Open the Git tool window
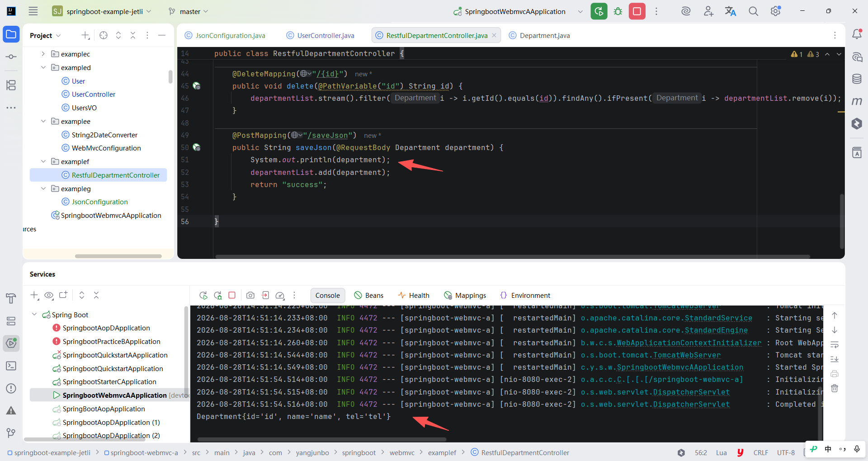The height and width of the screenshot is (461, 868). coord(11,433)
